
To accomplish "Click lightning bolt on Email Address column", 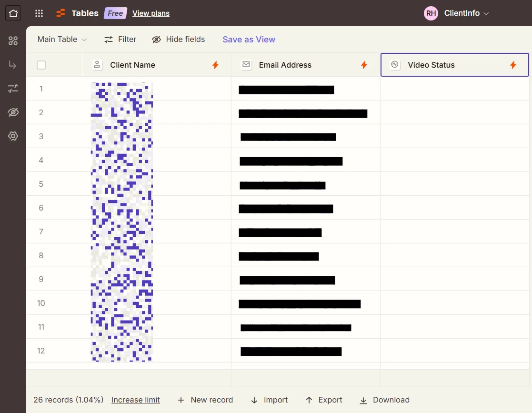I will pos(364,65).
